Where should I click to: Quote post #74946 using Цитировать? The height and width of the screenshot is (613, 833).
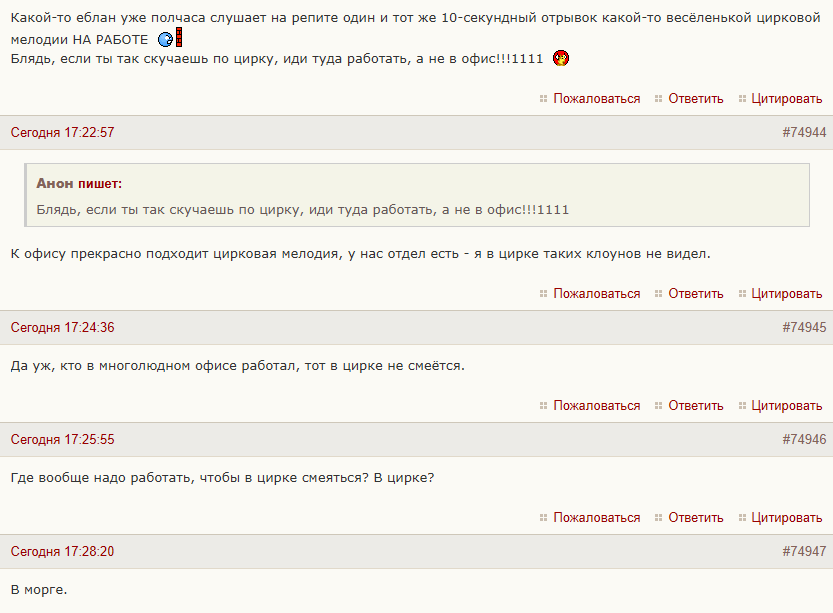[x=786, y=518]
